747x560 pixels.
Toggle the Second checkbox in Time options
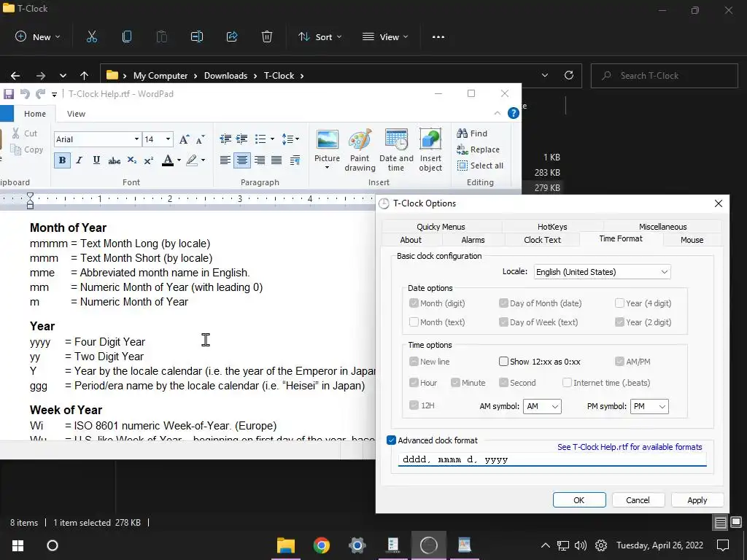[x=503, y=383]
